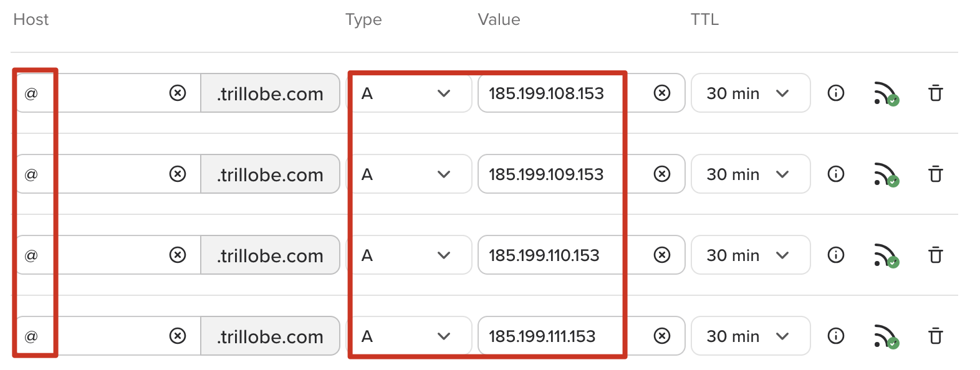Edit the 185.199.109.153 value field

tap(549, 174)
